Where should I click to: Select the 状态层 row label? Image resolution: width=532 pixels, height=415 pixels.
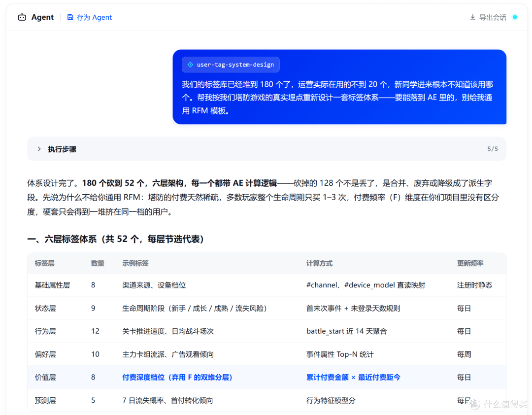click(45, 308)
